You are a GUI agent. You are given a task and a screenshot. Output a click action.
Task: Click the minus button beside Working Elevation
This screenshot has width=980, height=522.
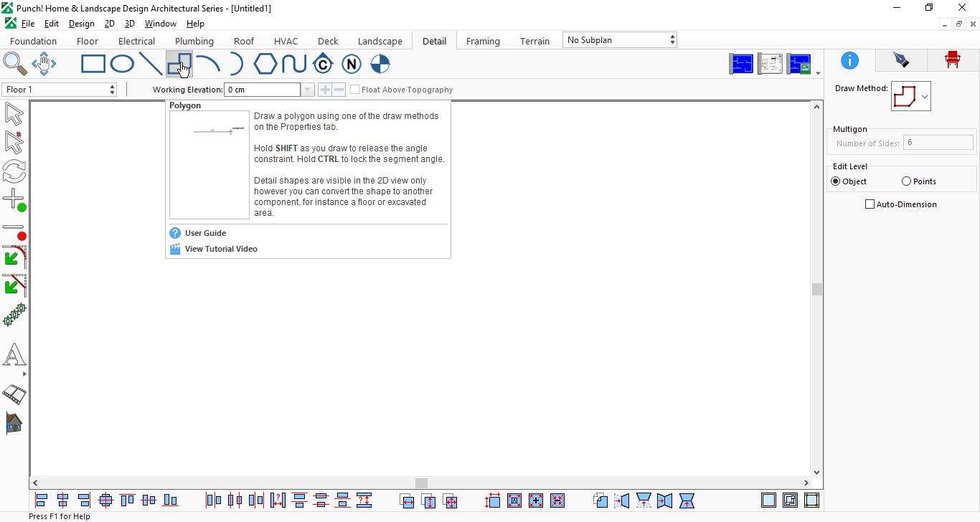(339, 90)
